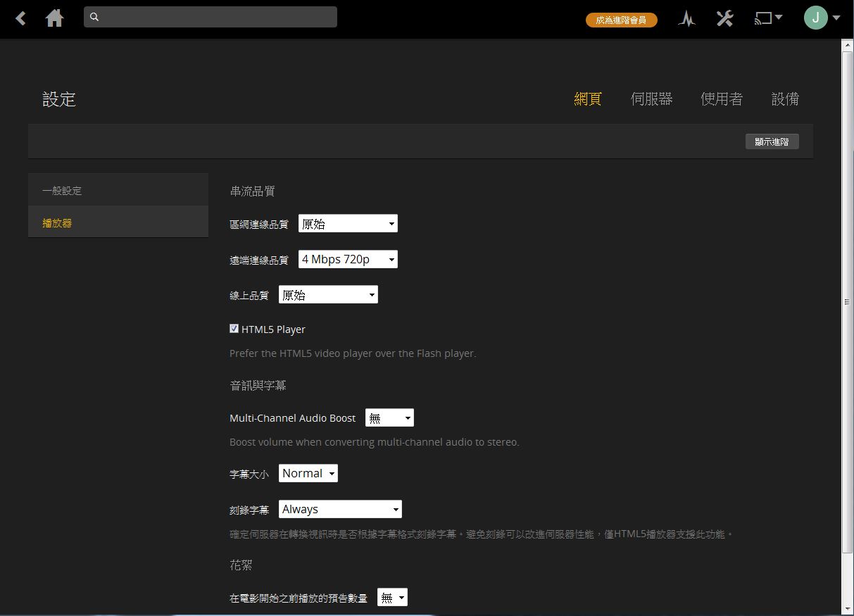Open settings wrench and screwdriver icon
Screen dimensions: 854x616
[x=724, y=18]
